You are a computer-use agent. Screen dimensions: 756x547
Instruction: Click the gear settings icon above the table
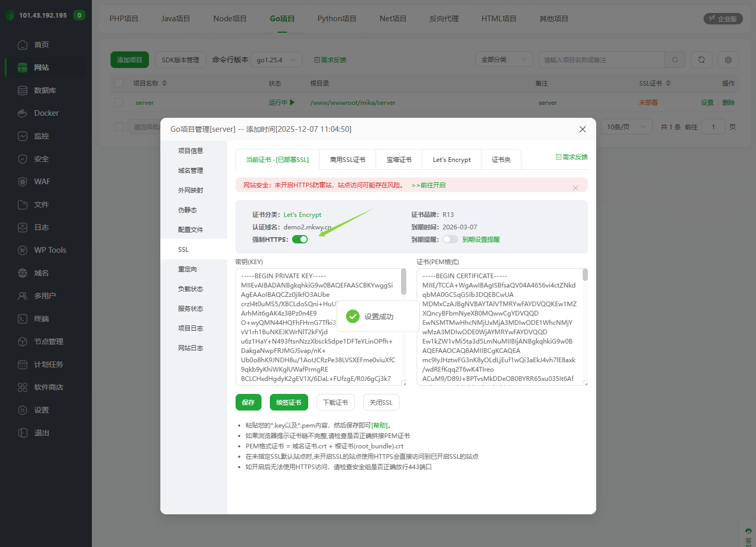(x=728, y=60)
